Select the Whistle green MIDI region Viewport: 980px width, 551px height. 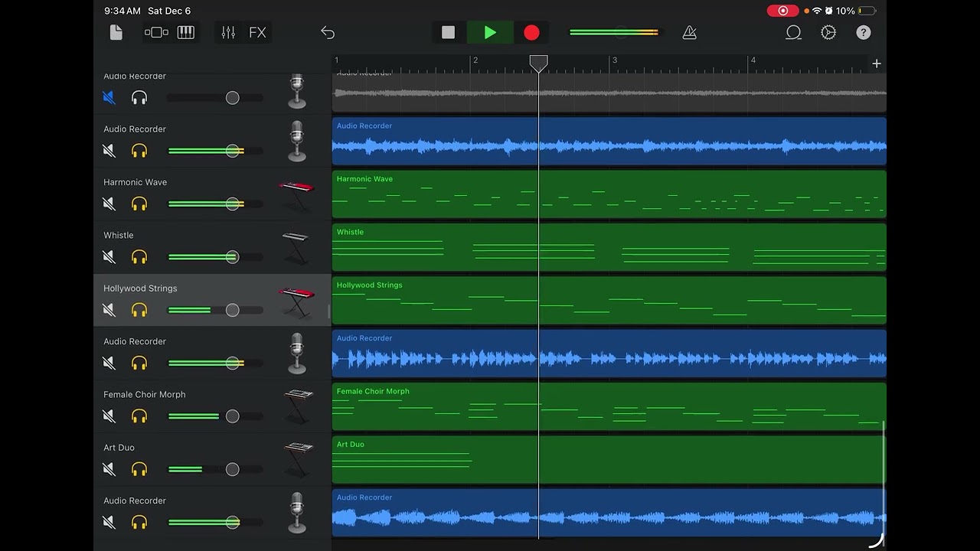[609, 247]
